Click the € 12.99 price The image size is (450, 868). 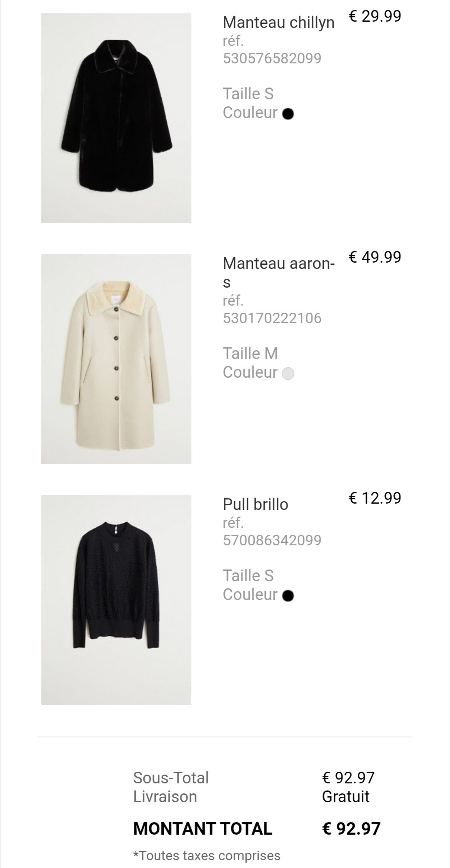375,498
